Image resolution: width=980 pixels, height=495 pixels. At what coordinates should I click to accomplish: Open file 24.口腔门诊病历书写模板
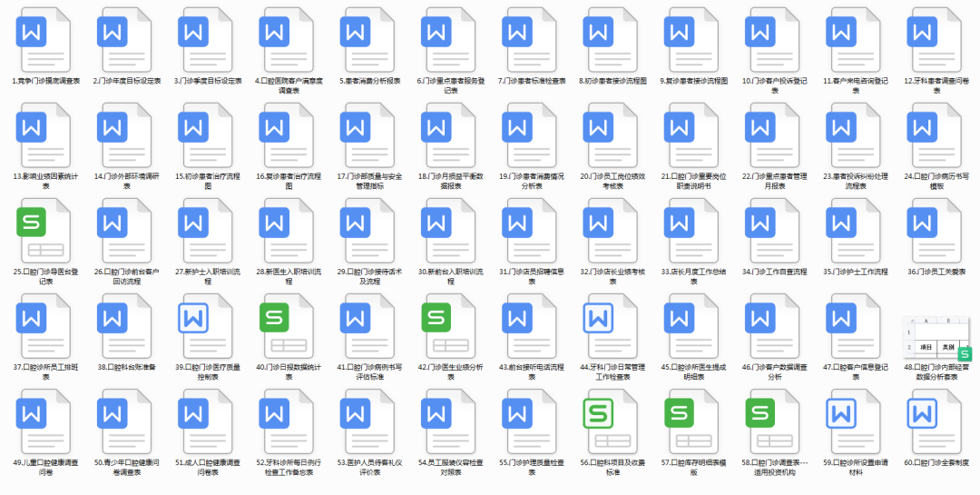pyautogui.click(x=936, y=136)
